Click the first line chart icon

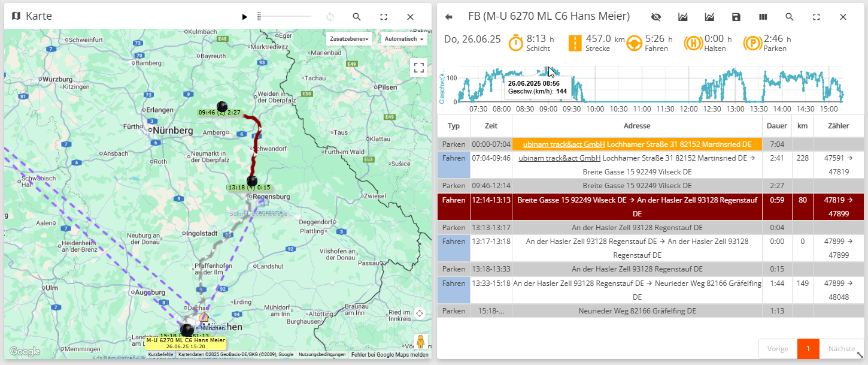(x=682, y=17)
